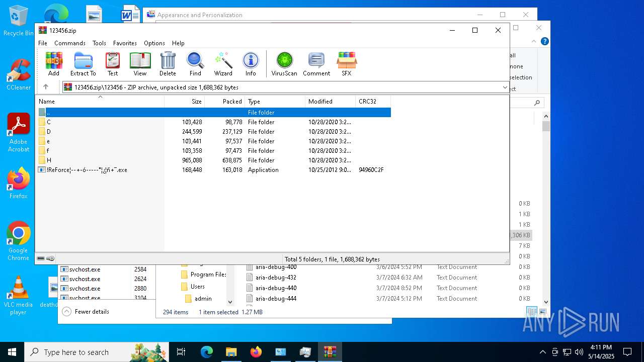Select folder C in the archive list

click(x=214, y=122)
